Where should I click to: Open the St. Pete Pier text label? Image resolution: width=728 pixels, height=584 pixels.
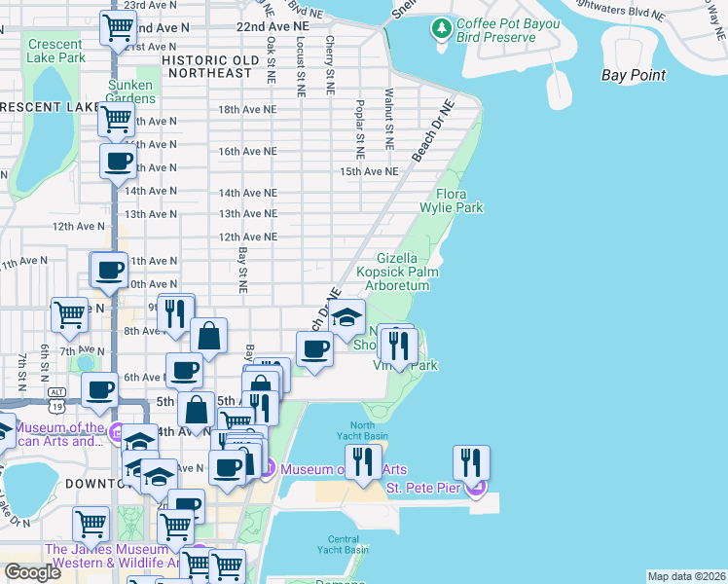coord(423,488)
